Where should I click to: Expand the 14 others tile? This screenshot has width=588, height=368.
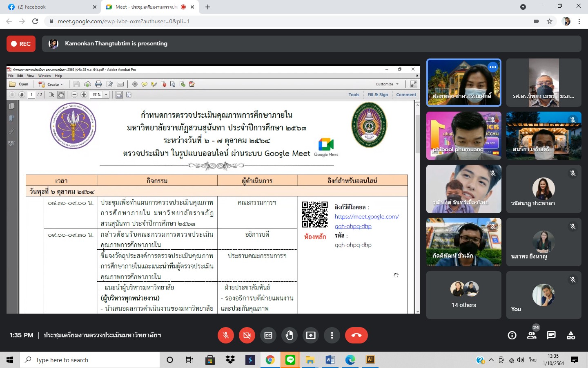(x=464, y=295)
